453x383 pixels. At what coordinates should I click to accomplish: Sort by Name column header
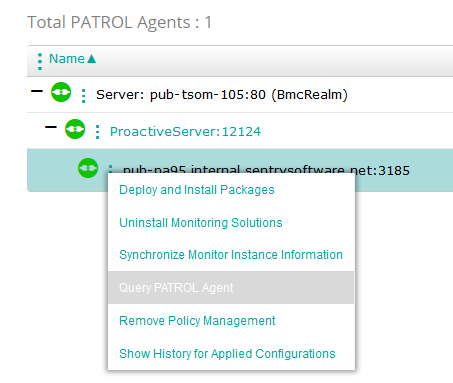67,59
